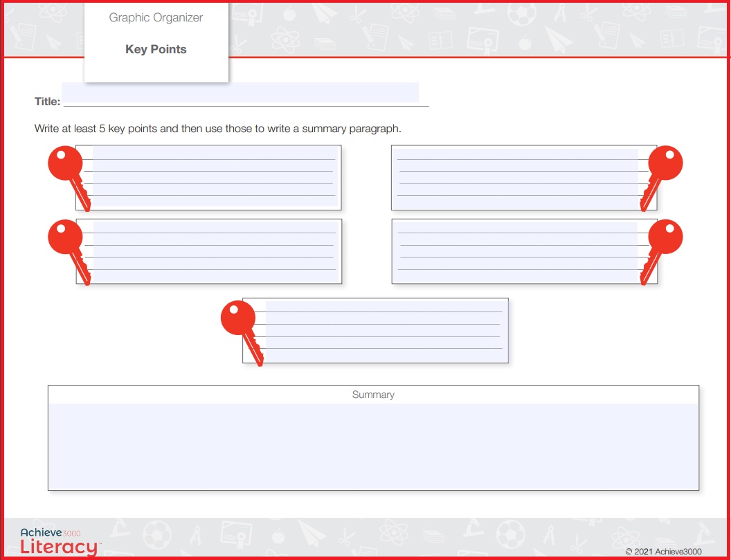
Task: Click the red key icon beside middle-right box
Action: click(x=661, y=252)
